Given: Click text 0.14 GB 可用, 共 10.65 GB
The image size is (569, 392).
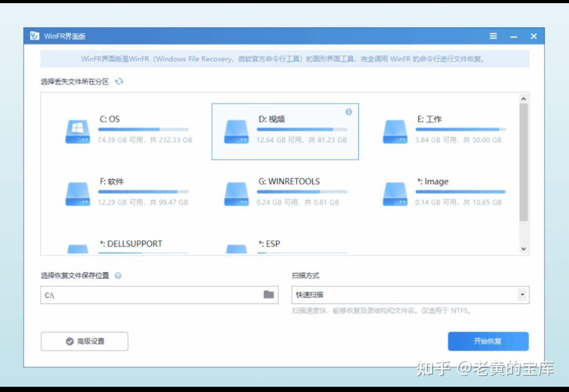Looking at the screenshot, I should point(459,202).
